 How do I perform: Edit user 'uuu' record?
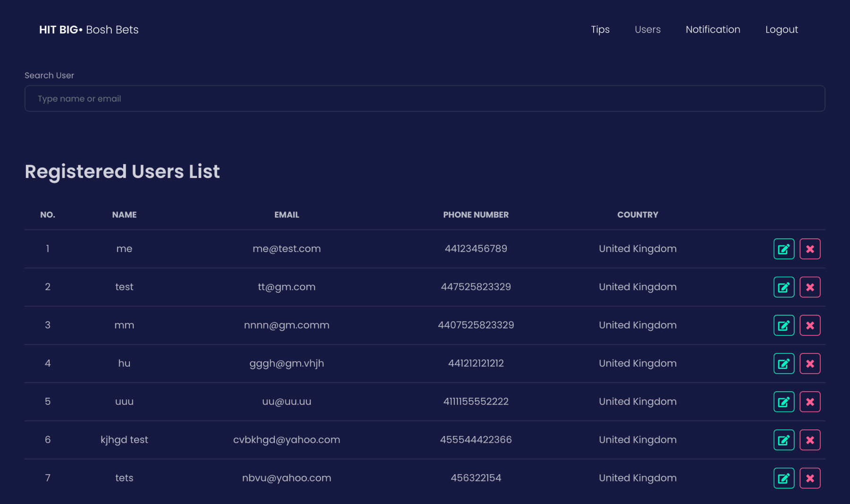[x=783, y=402]
